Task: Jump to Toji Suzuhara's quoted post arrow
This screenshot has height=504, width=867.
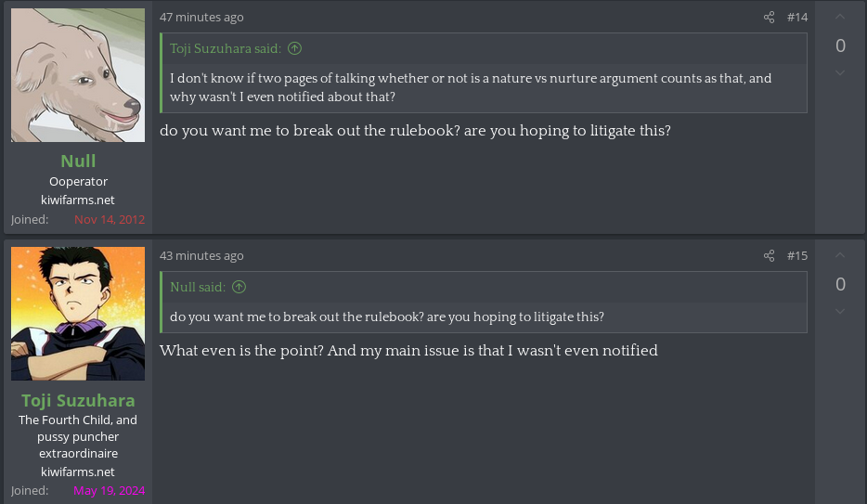Action: [295, 48]
